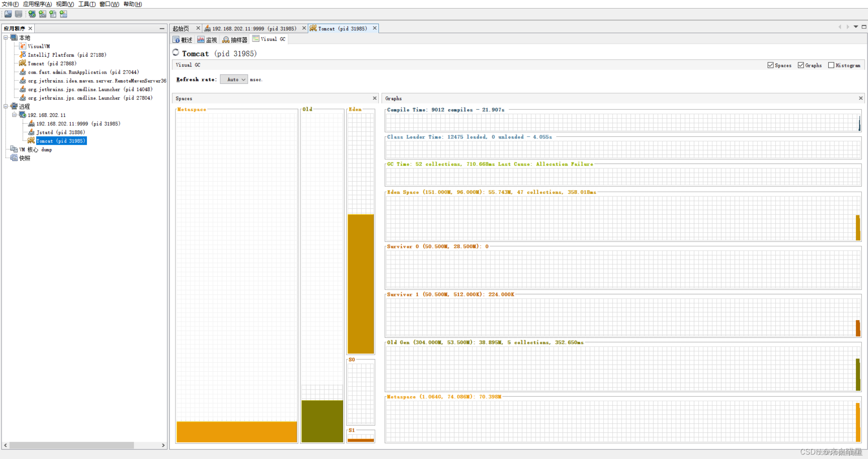Screen dimensions: 868x459
Task: Click the 远程 remote hosts icon
Action: (14, 106)
